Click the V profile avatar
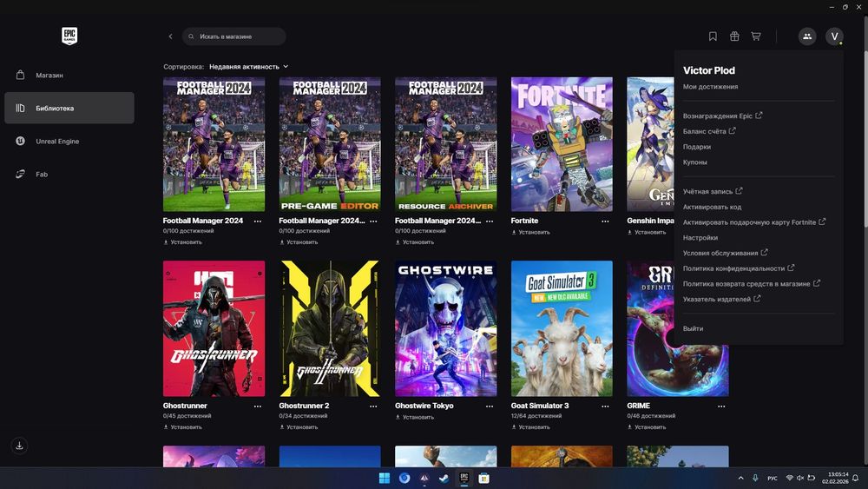 (834, 36)
